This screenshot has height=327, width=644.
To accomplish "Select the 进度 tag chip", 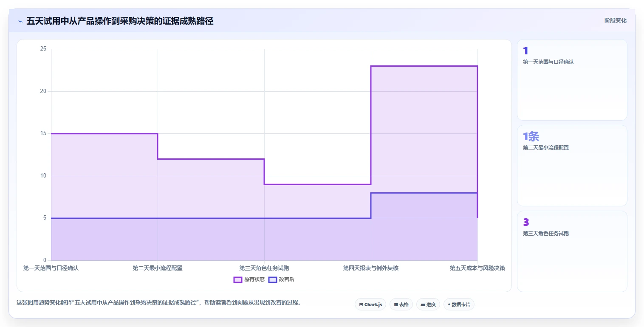I will point(428,304).
